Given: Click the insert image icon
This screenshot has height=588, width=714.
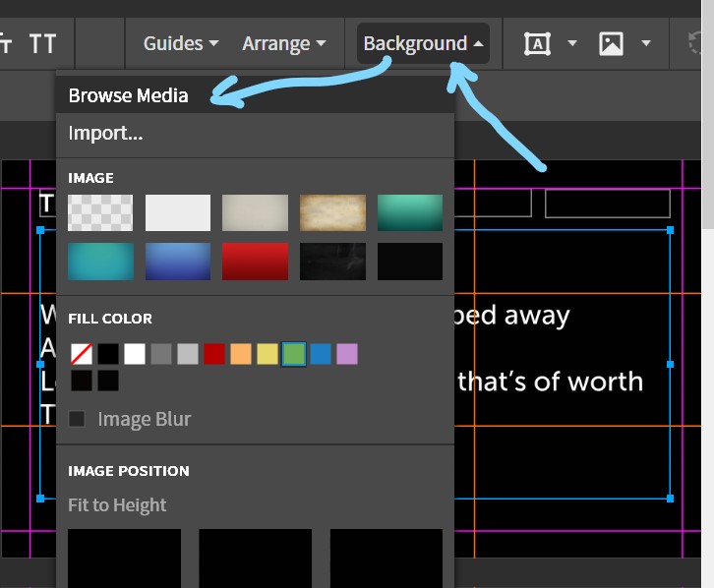Looking at the screenshot, I should click(611, 43).
